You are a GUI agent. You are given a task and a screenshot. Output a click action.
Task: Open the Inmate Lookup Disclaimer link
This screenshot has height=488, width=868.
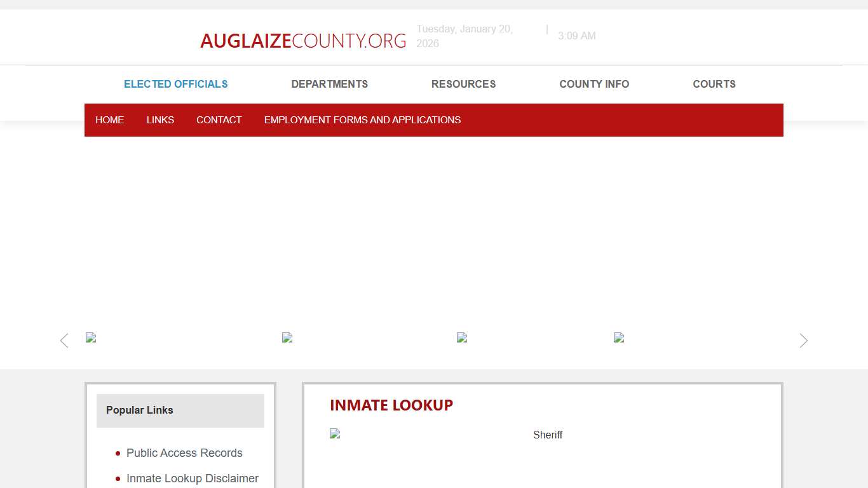(x=193, y=478)
